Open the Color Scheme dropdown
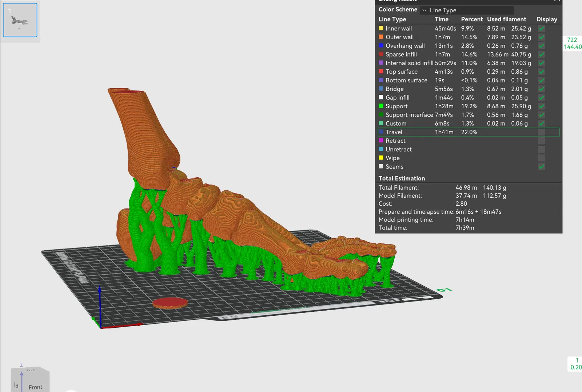Image resolution: width=582 pixels, height=392 pixels. (466, 10)
